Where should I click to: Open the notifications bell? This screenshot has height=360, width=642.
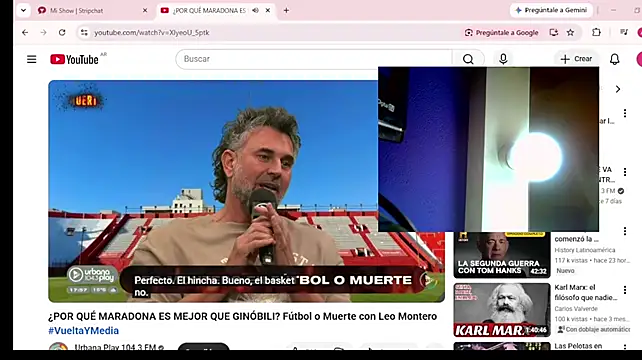click(615, 59)
